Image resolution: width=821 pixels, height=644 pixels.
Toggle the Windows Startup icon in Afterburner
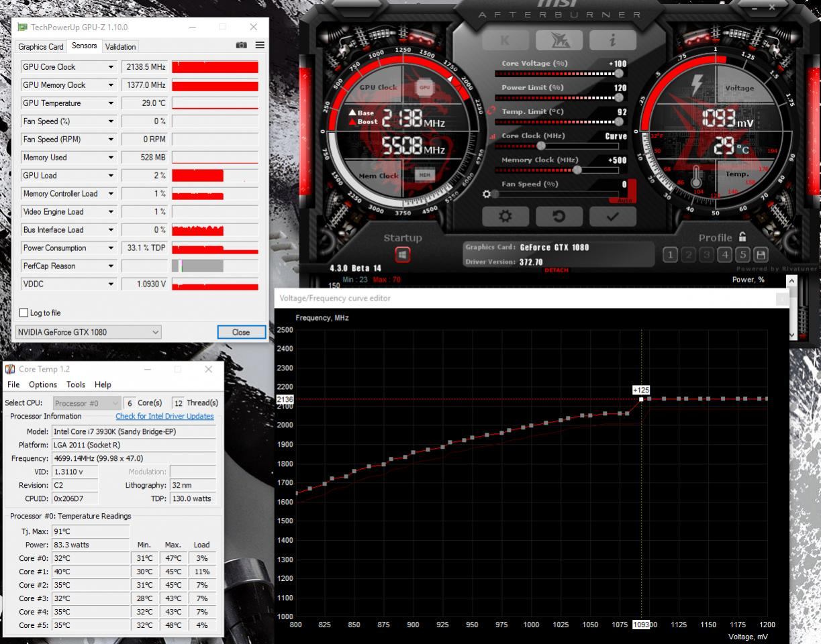click(x=402, y=255)
